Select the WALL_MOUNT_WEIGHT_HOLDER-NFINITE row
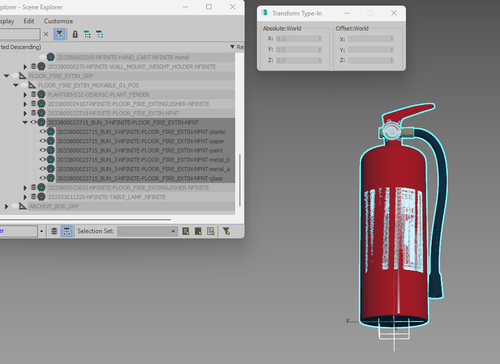This screenshot has width=500, height=364. point(132,67)
